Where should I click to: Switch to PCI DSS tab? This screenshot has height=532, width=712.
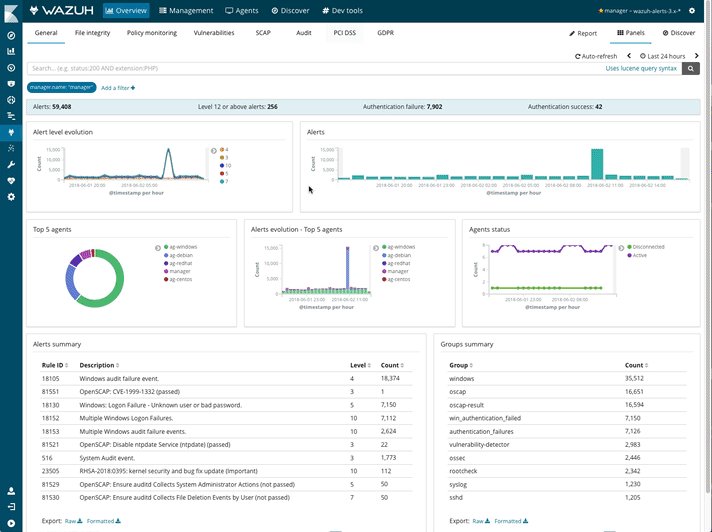(345, 33)
